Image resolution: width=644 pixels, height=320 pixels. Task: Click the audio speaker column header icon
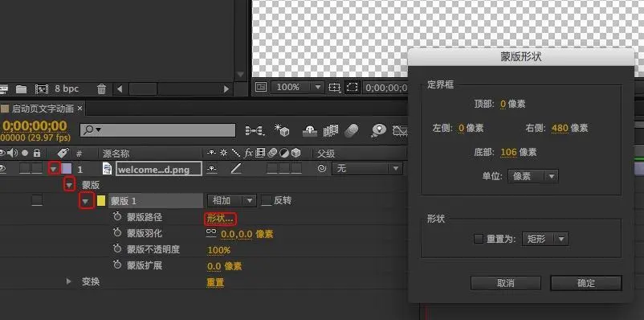point(13,153)
